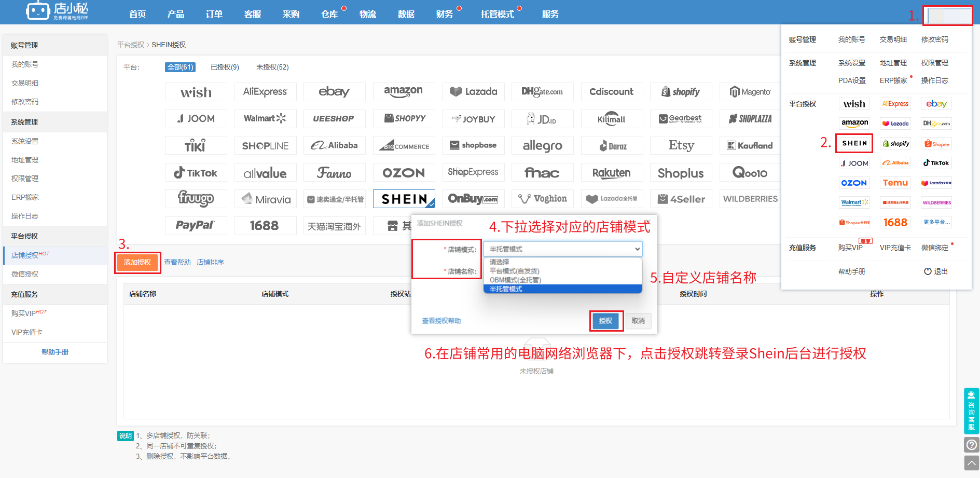Open the PayPal authorization tile
Screen dimensions: 980x478
pos(196,226)
